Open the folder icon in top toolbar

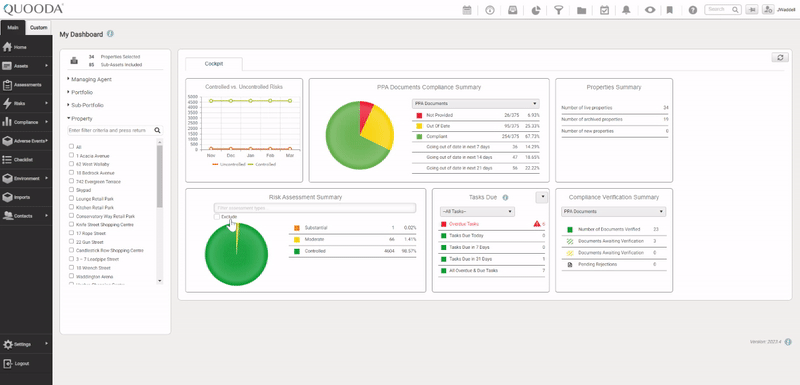(581, 10)
